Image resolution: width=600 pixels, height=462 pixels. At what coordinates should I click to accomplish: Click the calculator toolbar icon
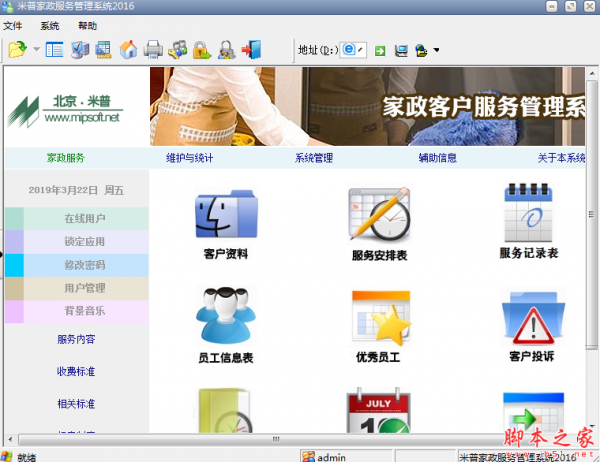click(103, 50)
